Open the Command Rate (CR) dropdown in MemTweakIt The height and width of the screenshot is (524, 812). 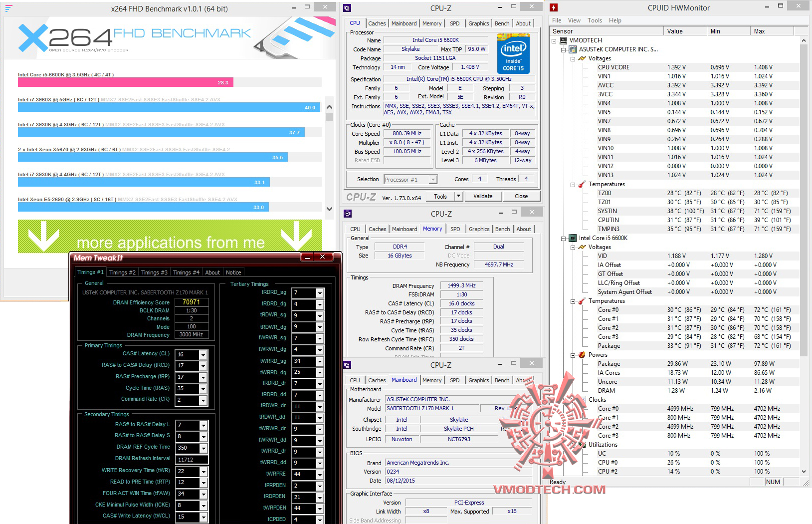click(203, 400)
